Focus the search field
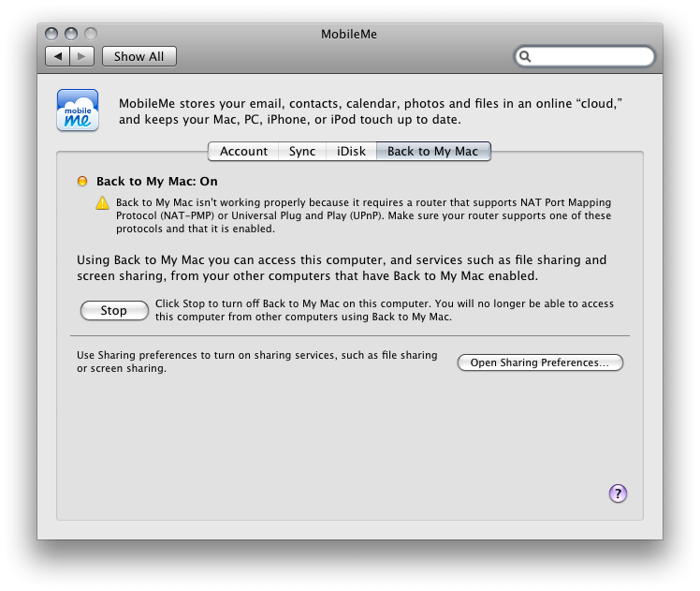Screen dimensions: 700x591 [x=585, y=56]
